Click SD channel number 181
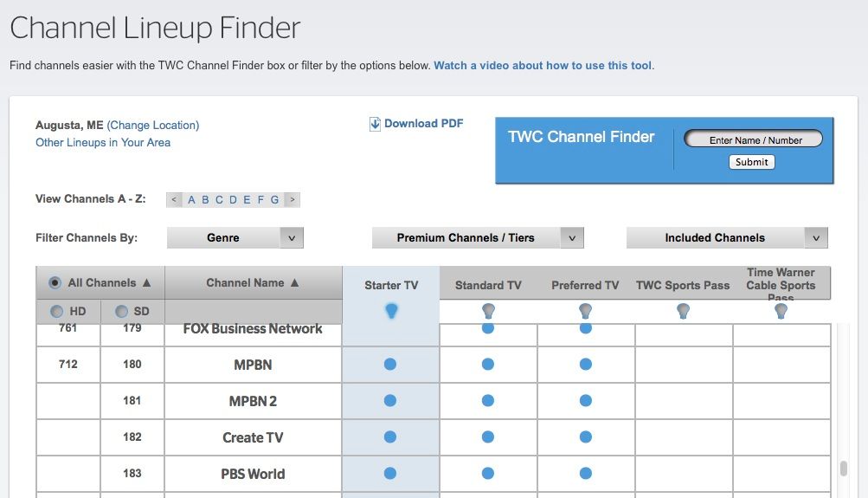 pos(132,401)
